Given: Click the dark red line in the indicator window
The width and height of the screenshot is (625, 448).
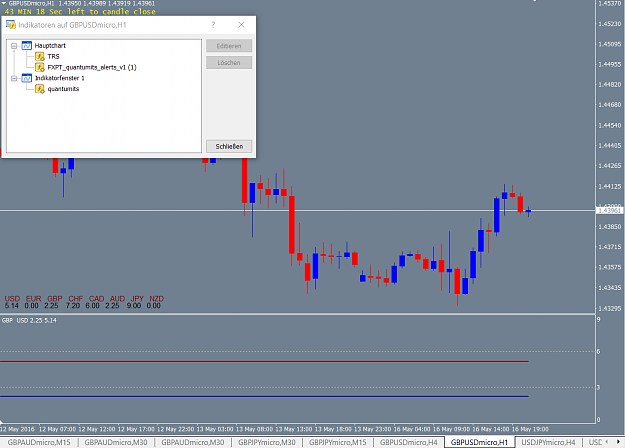Looking at the screenshot, I should (x=264, y=362).
